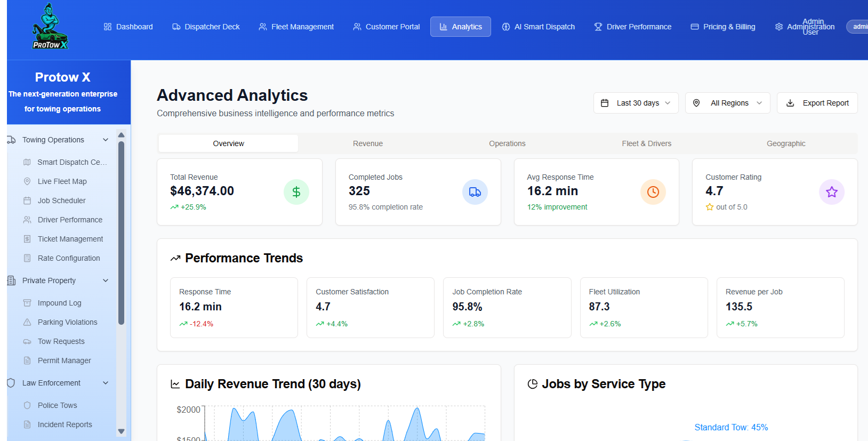Click the sidebar scrollbar down arrow
The height and width of the screenshot is (441, 868).
coord(121,431)
